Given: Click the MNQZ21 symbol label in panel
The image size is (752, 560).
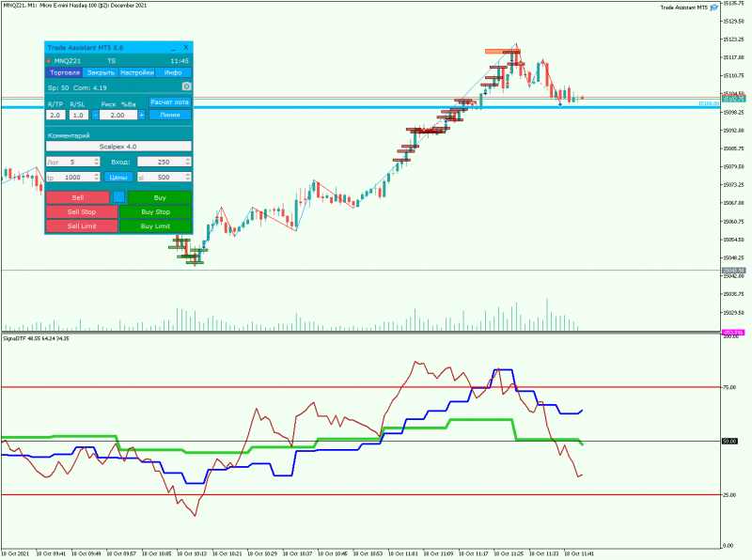Looking at the screenshot, I should click(68, 61).
